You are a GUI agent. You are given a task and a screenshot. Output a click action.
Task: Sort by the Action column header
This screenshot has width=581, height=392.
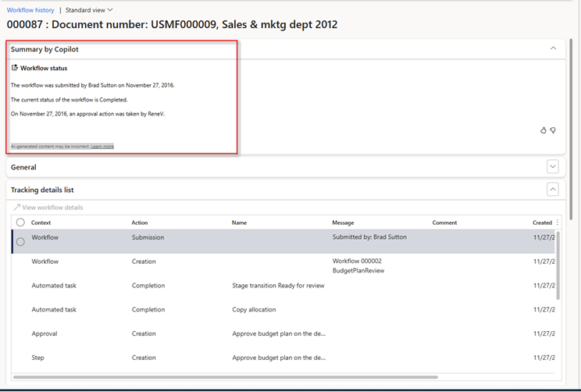[x=140, y=223]
